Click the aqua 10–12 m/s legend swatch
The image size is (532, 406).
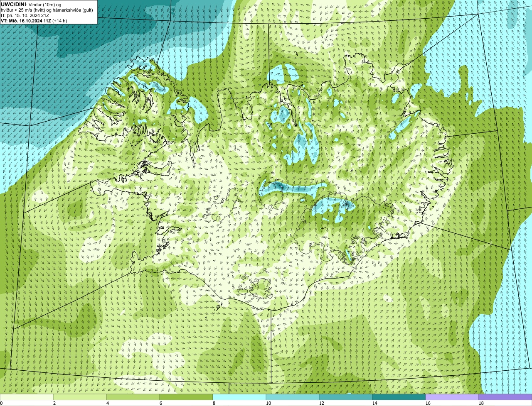pyautogui.click(x=293, y=397)
